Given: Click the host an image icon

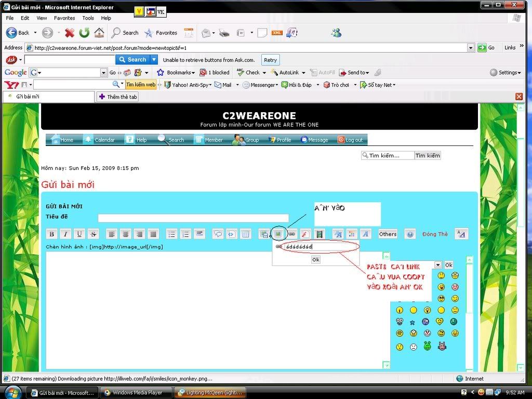Looking at the screenshot, I should [263, 234].
